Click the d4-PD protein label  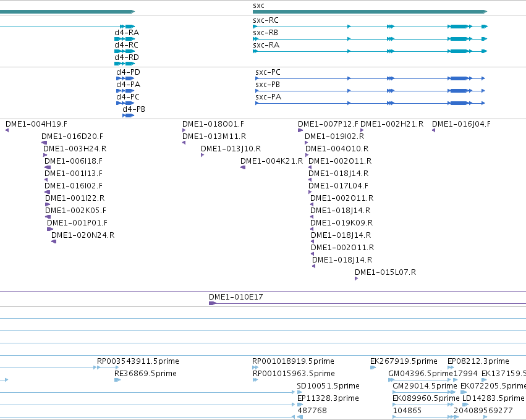[128, 72]
